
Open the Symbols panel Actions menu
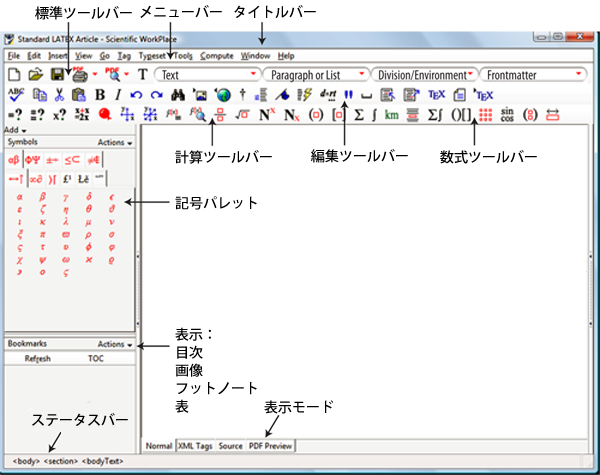tap(115, 142)
